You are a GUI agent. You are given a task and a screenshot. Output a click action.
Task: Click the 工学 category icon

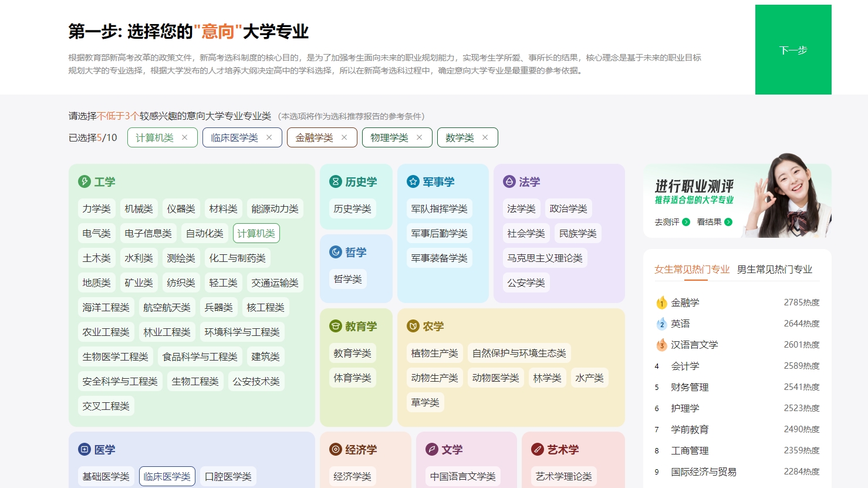[x=84, y=182]
